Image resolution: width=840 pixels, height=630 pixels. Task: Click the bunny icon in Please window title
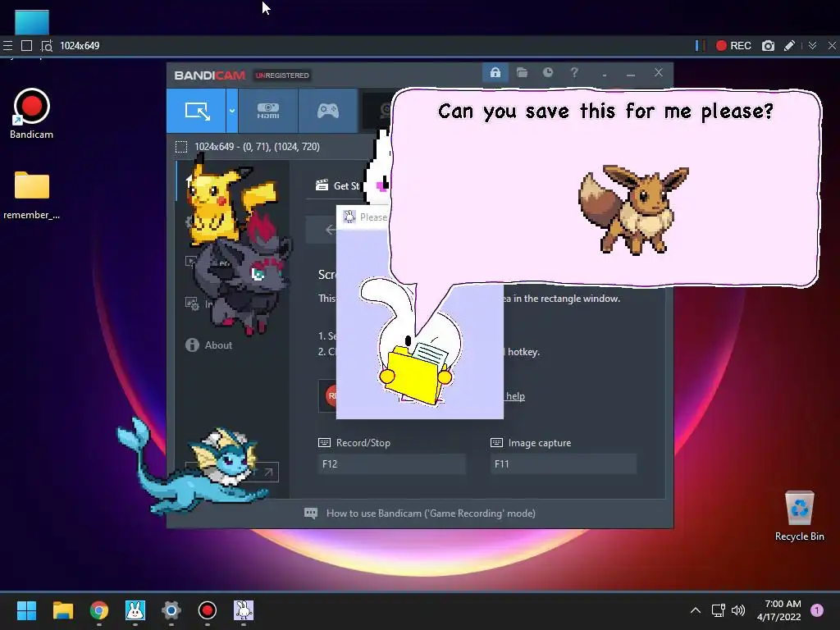coord(349,217)
